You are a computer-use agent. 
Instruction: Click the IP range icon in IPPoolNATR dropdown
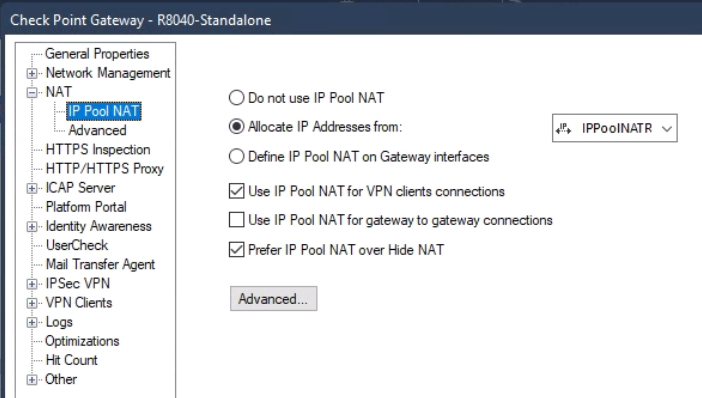tap(563, 129)
